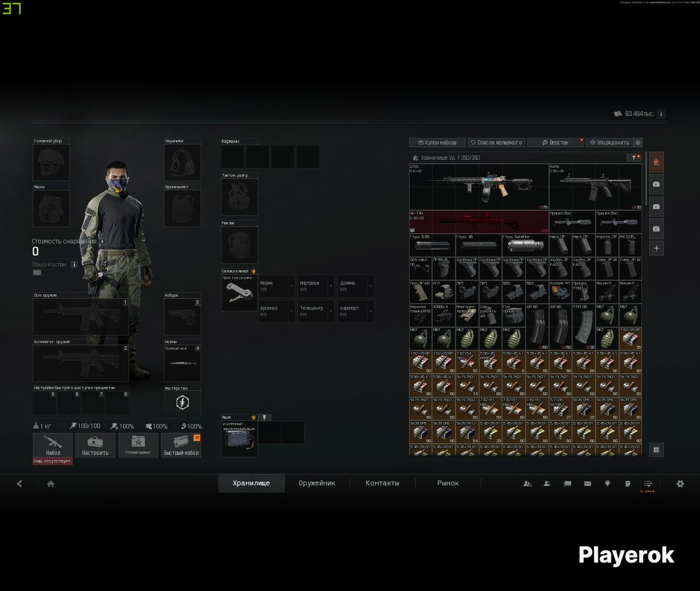
Task: Open the home lobby icon in bottom bar
Action: point(50,483)
